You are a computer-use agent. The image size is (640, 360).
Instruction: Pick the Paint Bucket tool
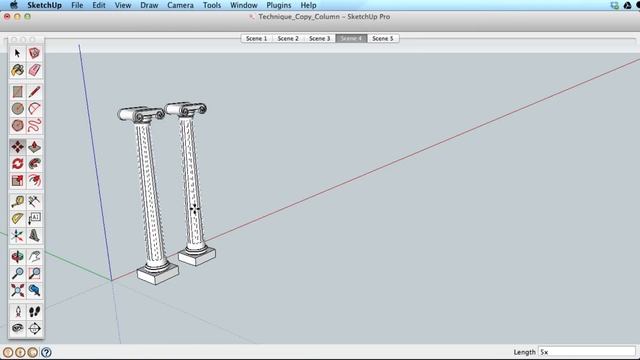pos(17,70)
